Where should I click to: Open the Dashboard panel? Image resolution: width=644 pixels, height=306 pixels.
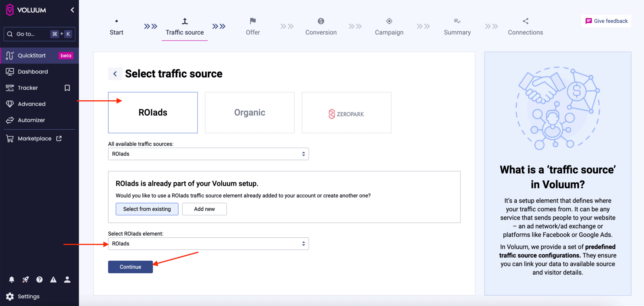tap(33, 71)
